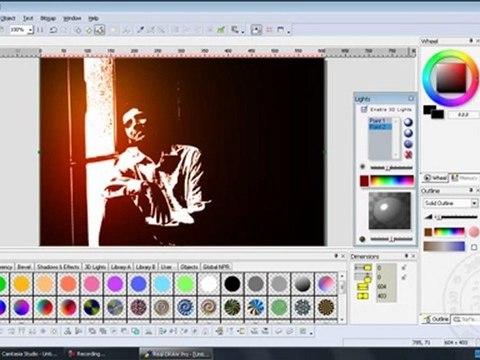Open the Text menu
Viewport: 480px width, 360px height.
(x=28, y=18)
